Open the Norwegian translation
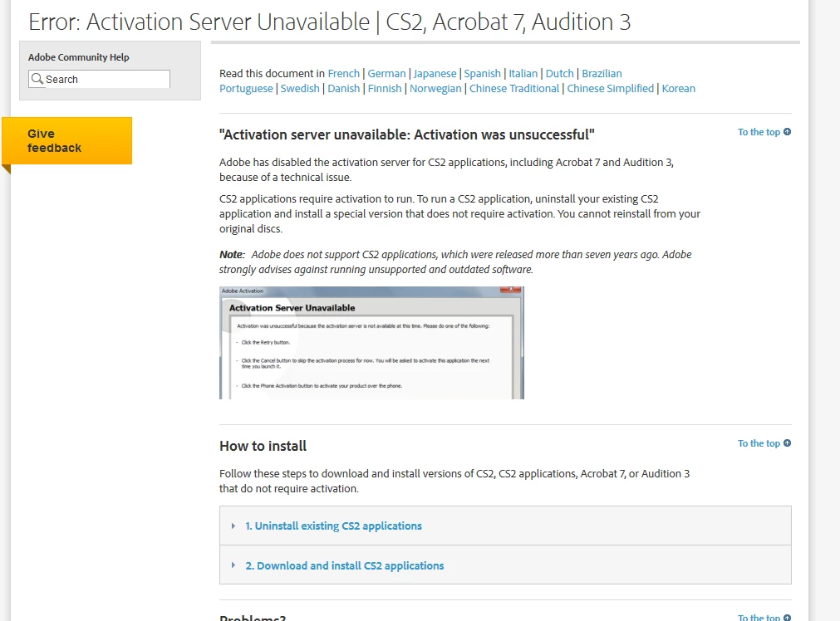The height and width of the screenshot is (621, 840). tap(435, 88)
